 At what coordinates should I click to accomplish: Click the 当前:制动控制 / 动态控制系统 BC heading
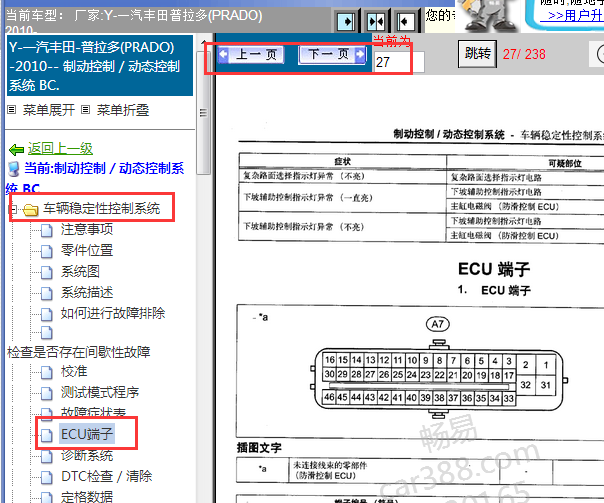click(x=96, y=178)
